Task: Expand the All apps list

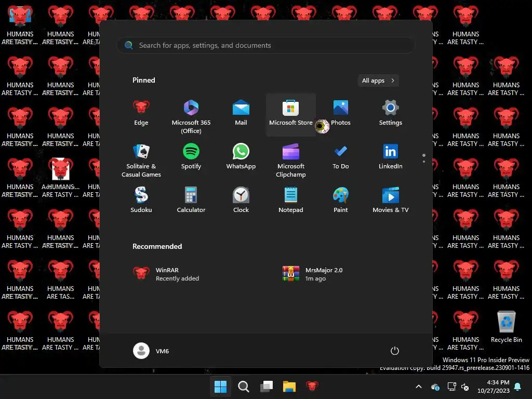Action: tap(378, 81)
